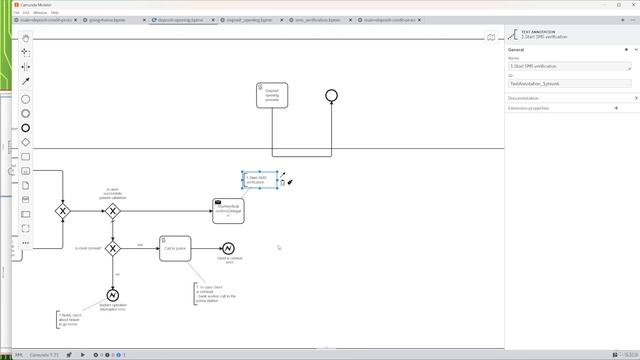Create an expanded subprocess from palette
This screenshot has height=360, width=640.
tap(25, 171)
